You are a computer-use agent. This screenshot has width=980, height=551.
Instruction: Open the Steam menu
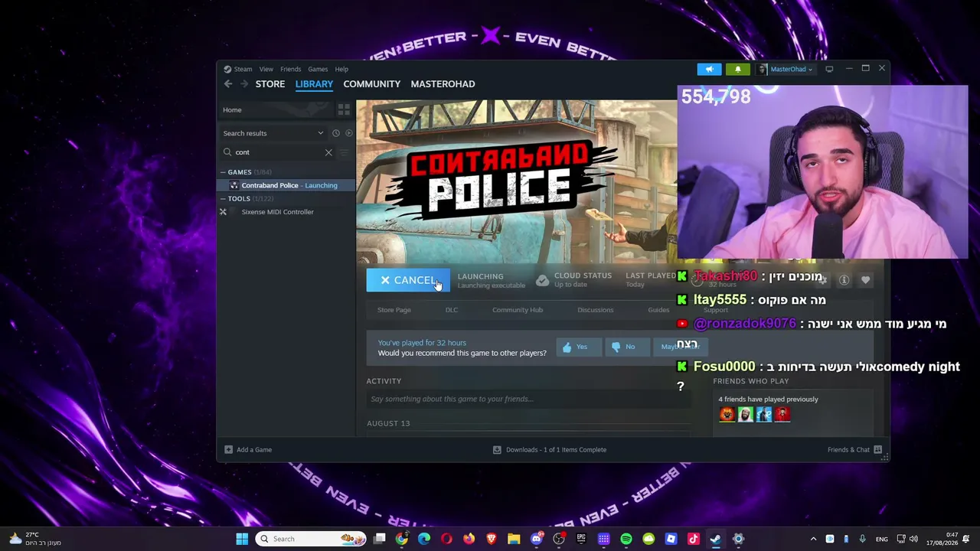[243, 69]
